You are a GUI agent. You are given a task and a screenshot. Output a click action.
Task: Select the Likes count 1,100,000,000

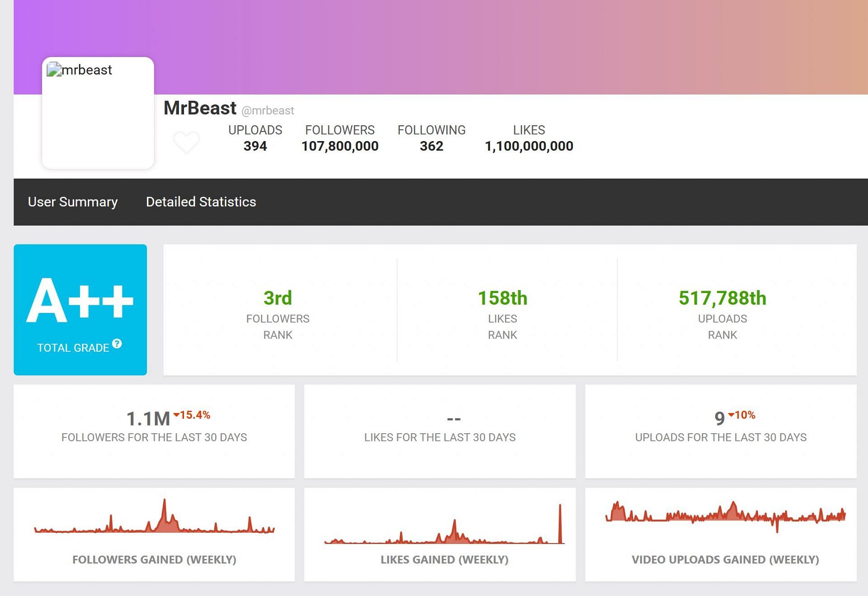pos(529,146)
